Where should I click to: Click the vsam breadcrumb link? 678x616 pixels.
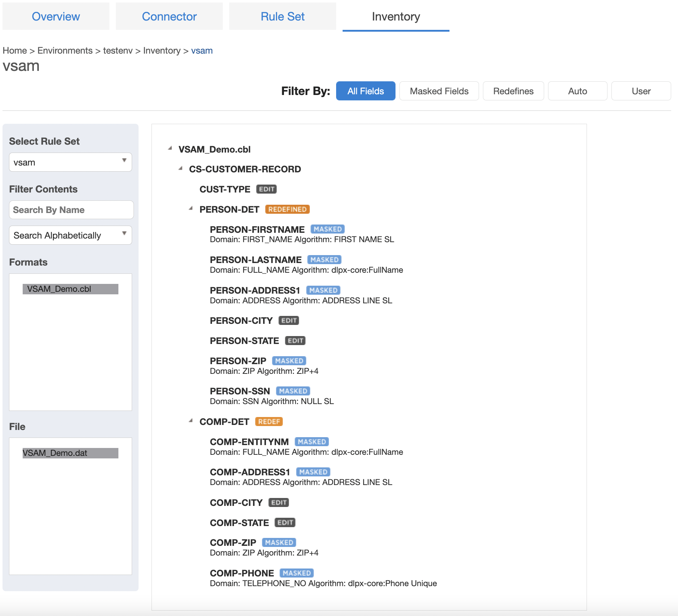(202, 51)
